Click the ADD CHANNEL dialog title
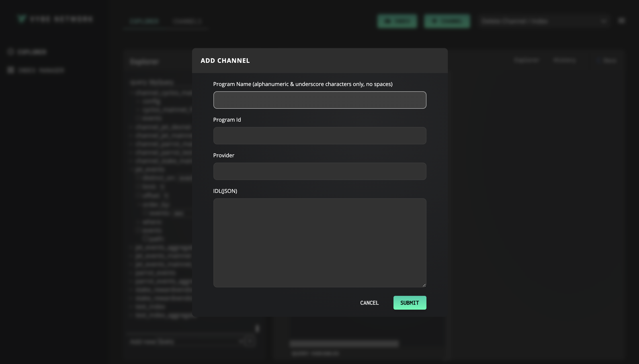Viewport: 639px width, 364px height. pyautogui.click(x=225, y=61)
